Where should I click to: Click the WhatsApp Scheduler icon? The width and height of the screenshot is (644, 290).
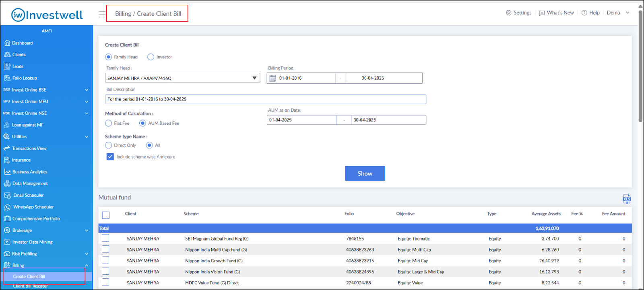(x=7, y=207)
